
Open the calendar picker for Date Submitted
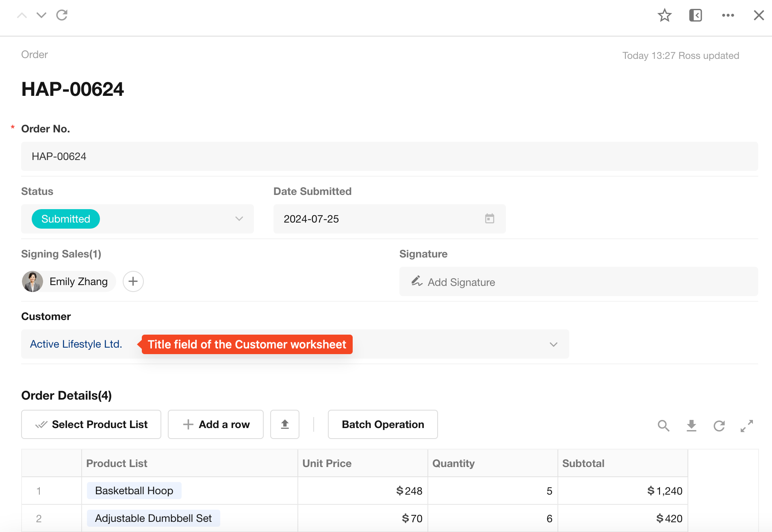(x=490, y=218)
